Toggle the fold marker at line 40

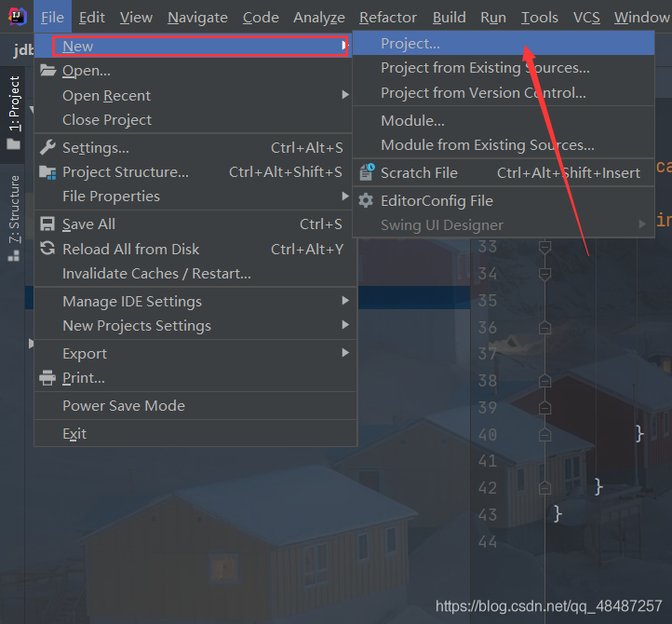(x=544, y=435)
